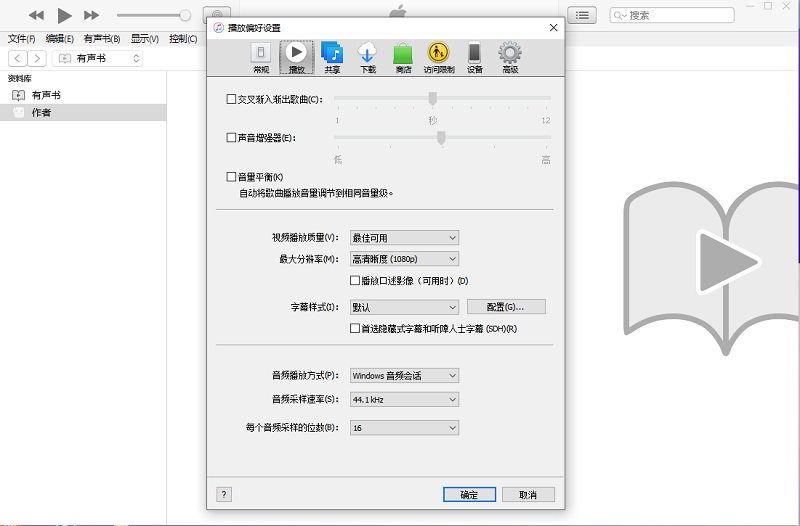Expand the 视频播放质量 dropdown
This screenshot has height=526, width=800.
pyautogui.click(x=404, y=238)
